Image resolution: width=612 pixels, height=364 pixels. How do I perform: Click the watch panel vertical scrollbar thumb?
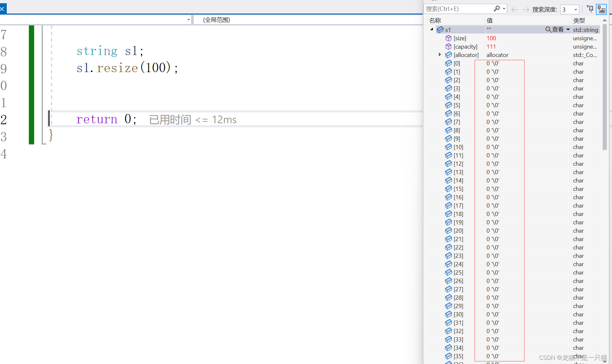pos(605,87)
